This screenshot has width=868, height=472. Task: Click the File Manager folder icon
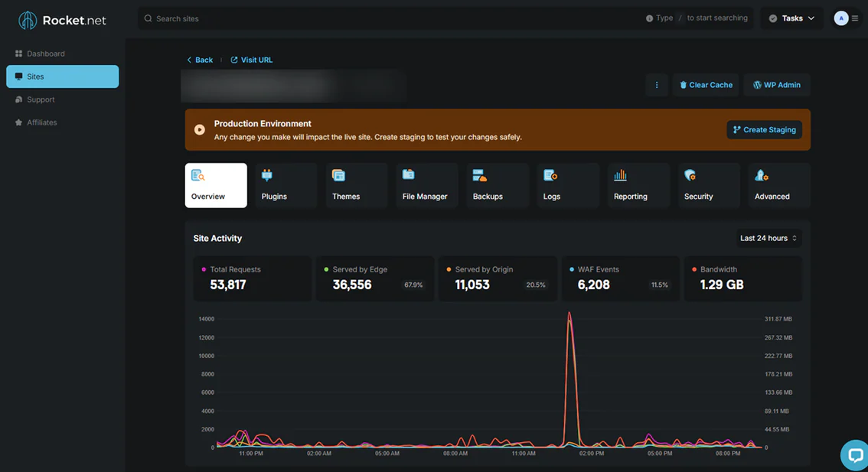pos(409,175)
